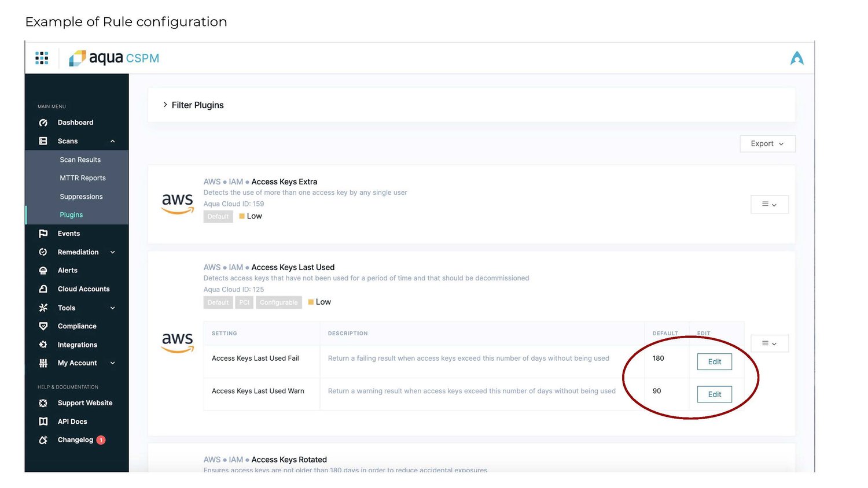Click the Aqua user profile icon

797,58
